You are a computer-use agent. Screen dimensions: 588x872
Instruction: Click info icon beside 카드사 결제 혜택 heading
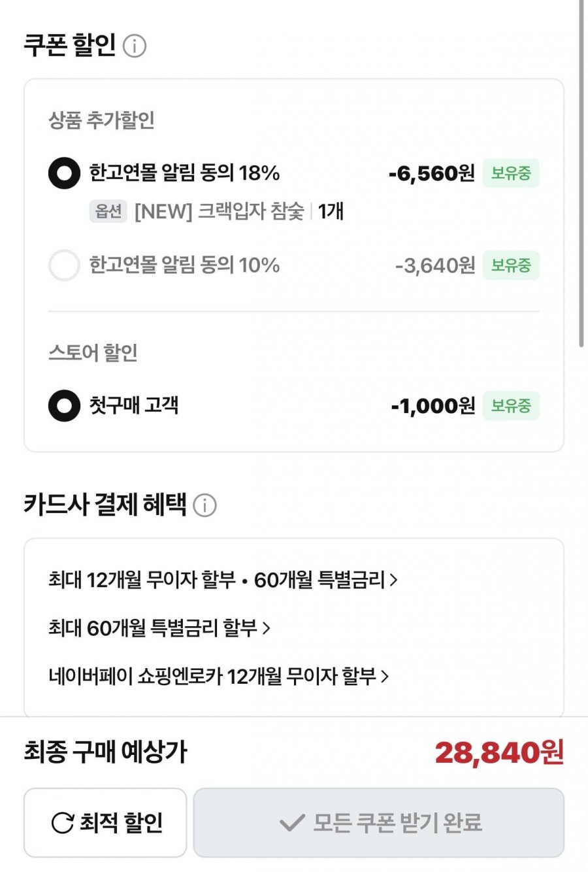tap(204, 505)
